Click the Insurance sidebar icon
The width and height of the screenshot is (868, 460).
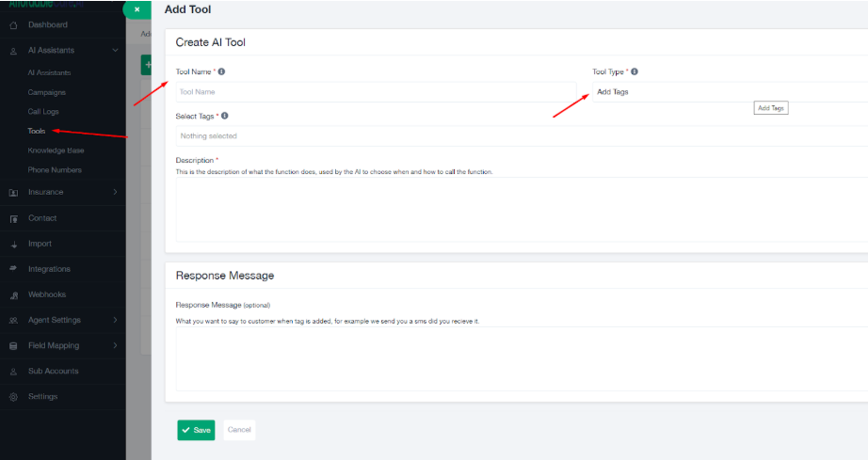pos(13,193)
